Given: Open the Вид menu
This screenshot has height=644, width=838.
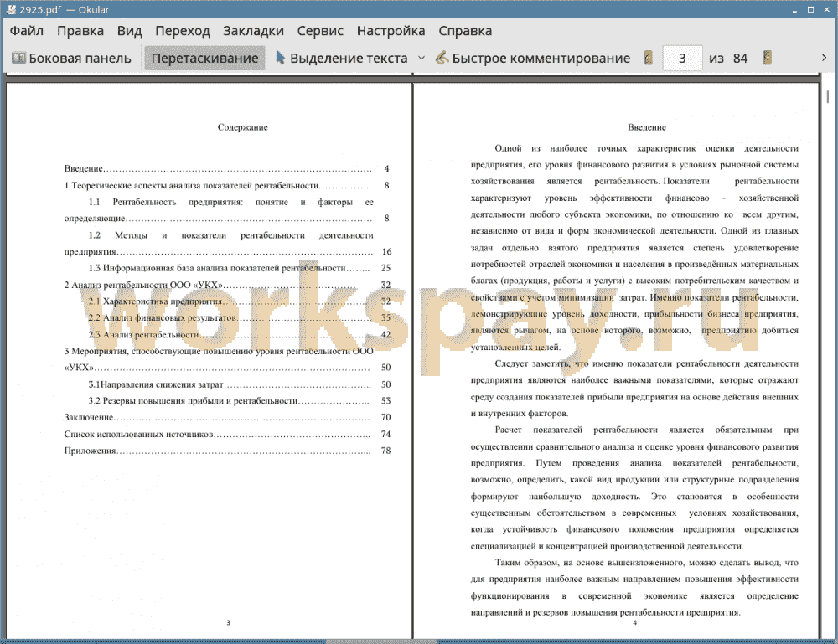Looking at the screenshot, I should [x=129, y=31].
